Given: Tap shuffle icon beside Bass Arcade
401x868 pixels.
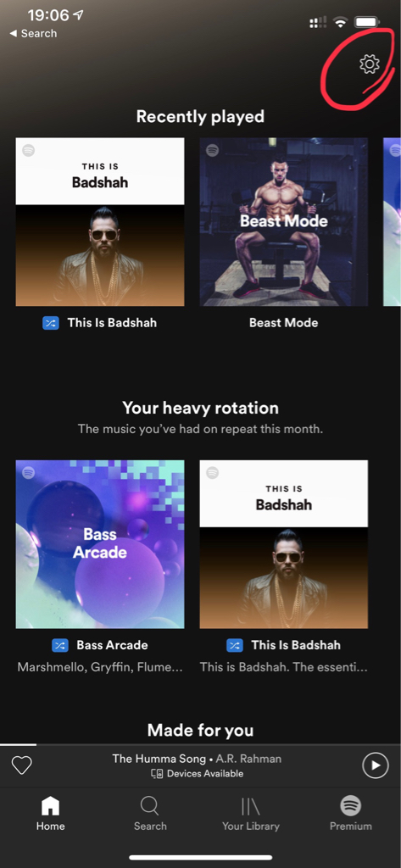Looking at the screenshot, I should (x=60, y=645).
